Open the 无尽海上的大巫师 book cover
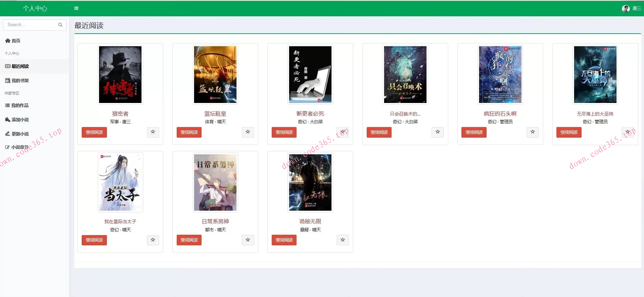Screen dimensions: 644x297 click(x=595, y=74)
